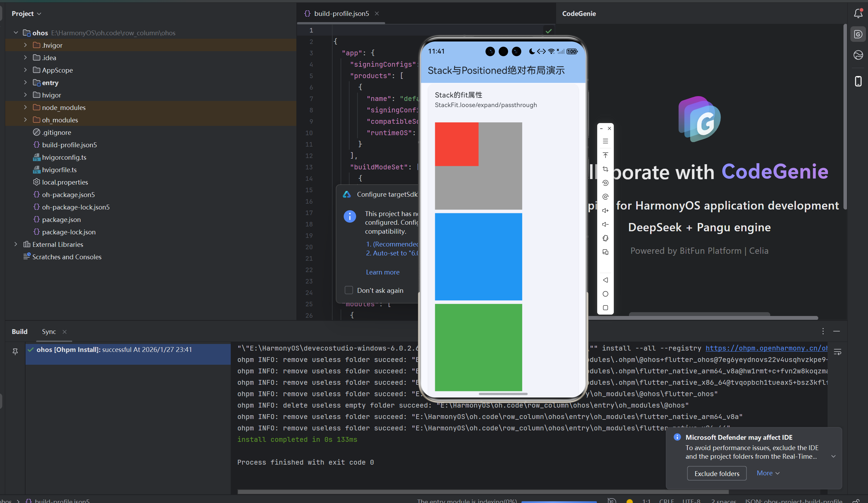Screen dimensions: 868x503
Task: Collapse the ohos project root
Action: point(16,32)
